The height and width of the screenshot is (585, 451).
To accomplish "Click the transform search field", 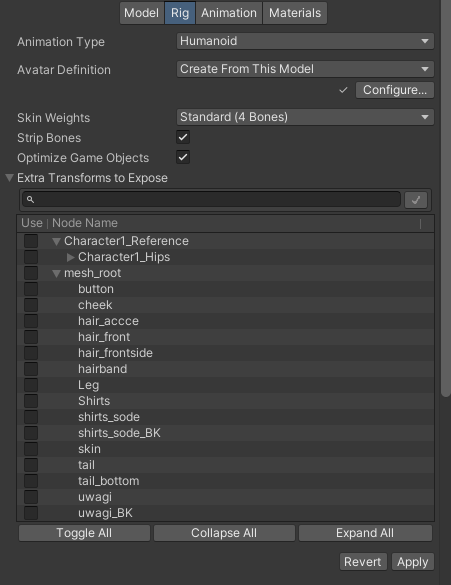I will pyautogui.click(x=211, y=199).
